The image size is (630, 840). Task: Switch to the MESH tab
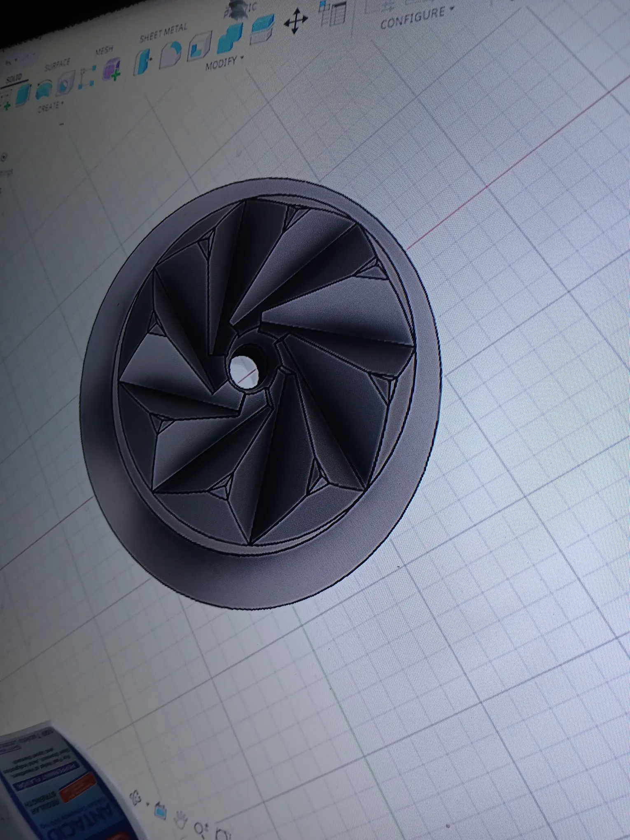click(104, 51)
